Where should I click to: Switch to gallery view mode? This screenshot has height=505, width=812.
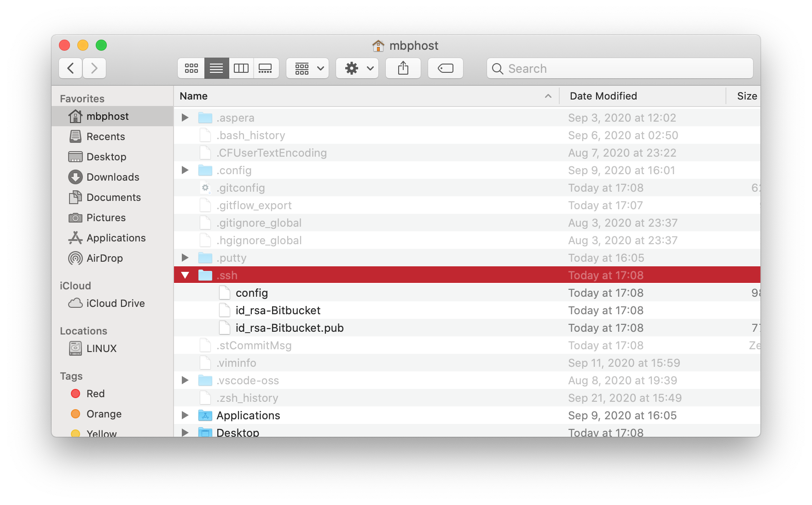pyautogui.click(x=266, y=69)
